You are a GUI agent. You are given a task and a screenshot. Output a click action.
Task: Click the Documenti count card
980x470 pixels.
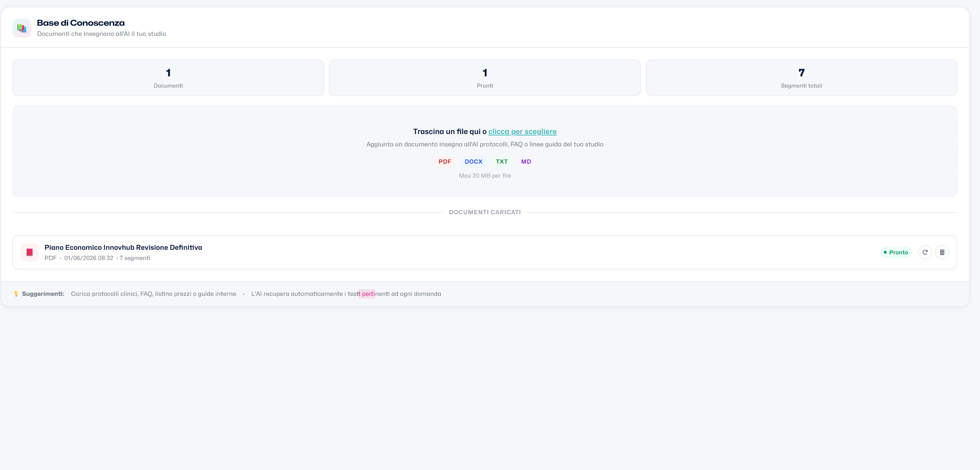click(x=168, y=77)
